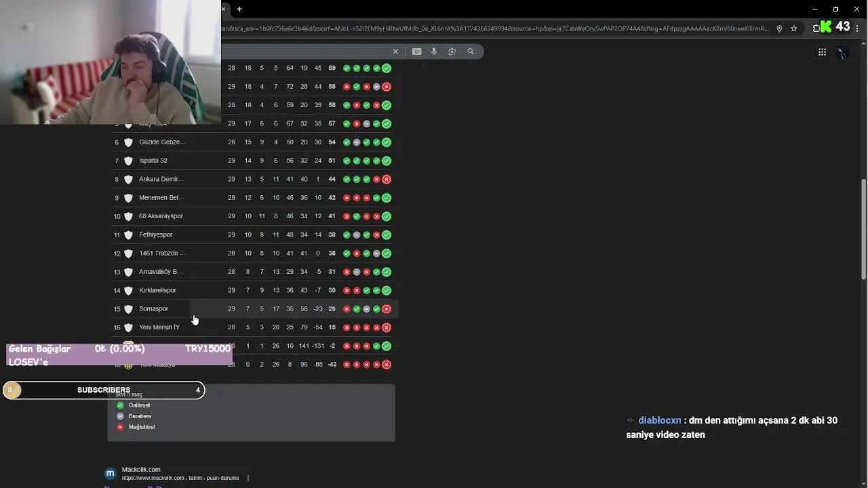Open the Mackolik.com search result title
868x488 pixels.
point(141,470)
